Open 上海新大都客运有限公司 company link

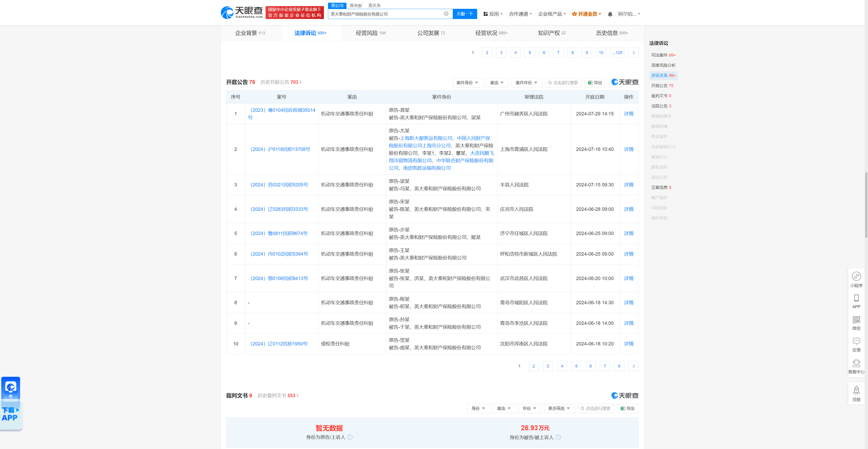pos(426,138)
